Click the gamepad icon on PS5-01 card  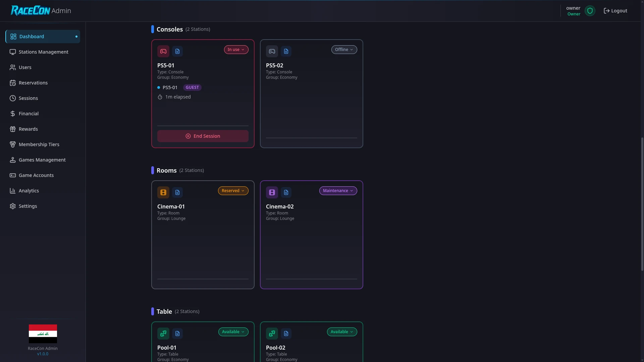pyautogui.click(x=163, y=51)
